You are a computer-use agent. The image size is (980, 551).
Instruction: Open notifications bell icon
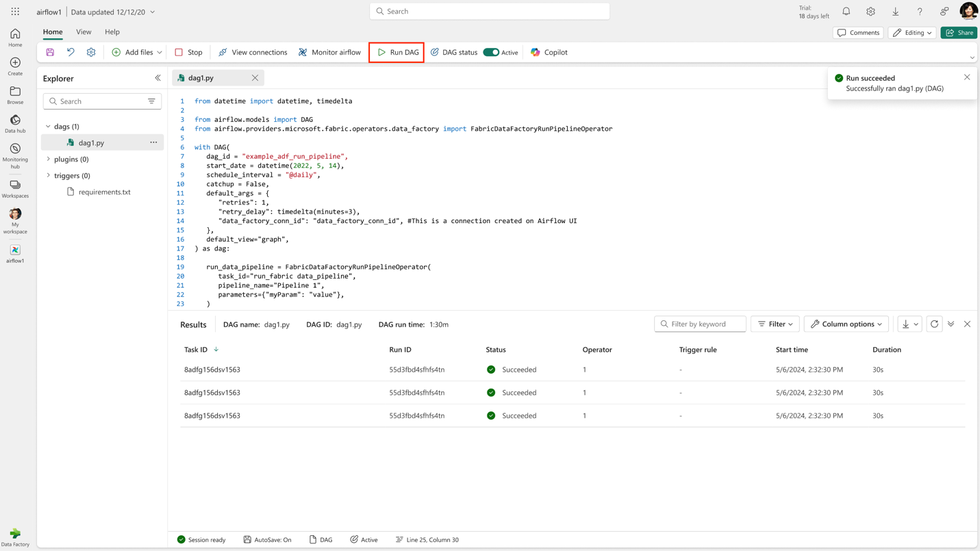pos(846,12)
